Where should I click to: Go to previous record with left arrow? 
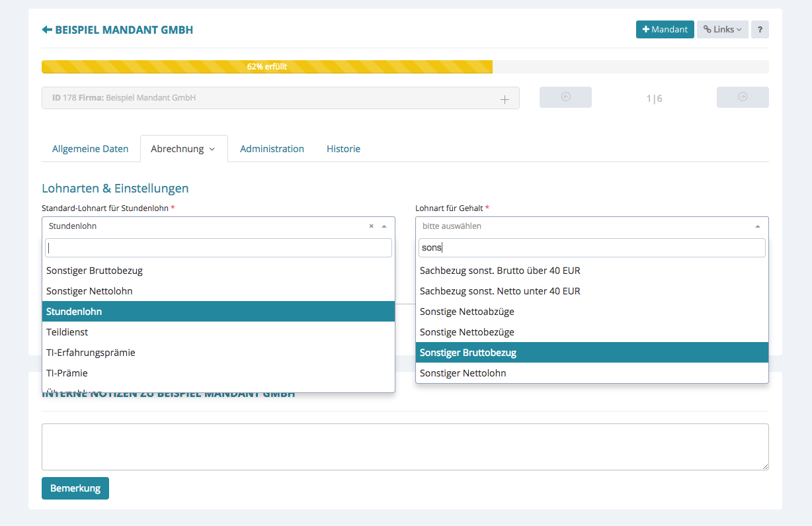(x=565, y=97)
